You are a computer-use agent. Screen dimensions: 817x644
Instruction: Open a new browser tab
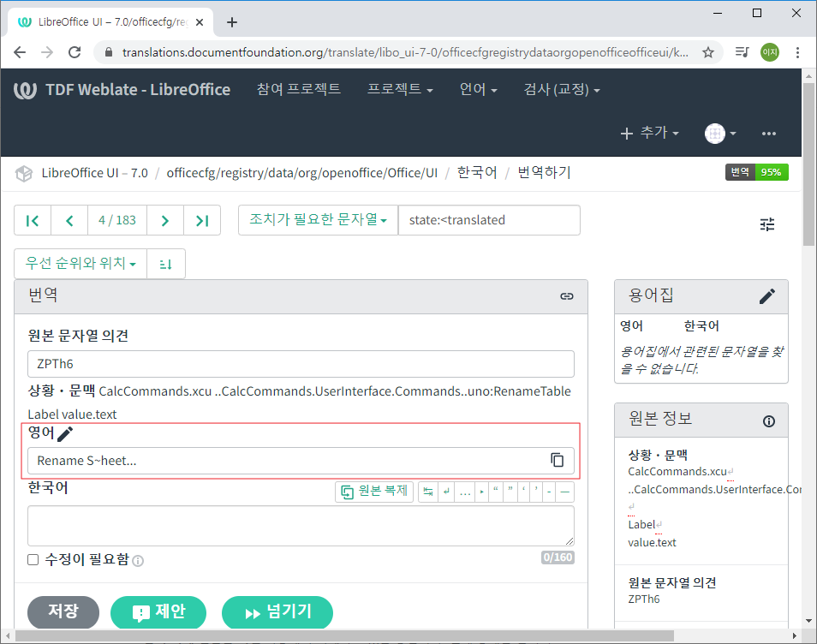click(x=232, y=22)
